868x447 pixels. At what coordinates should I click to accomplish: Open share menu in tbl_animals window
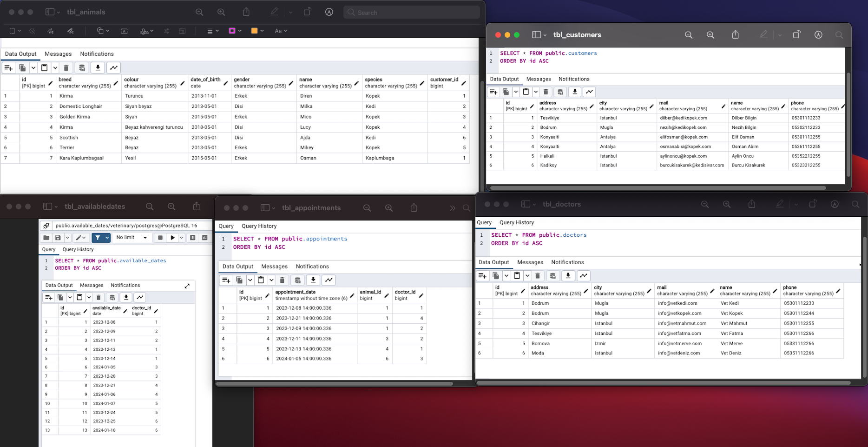pyautogui.click(x=246, y=12)
